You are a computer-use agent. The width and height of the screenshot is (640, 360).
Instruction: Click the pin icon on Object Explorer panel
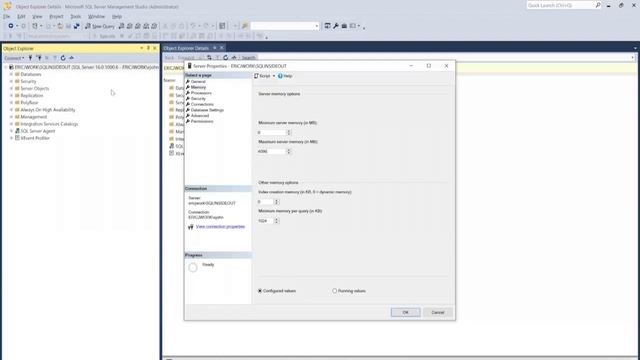pyautogui.click(x=148, y=48)
